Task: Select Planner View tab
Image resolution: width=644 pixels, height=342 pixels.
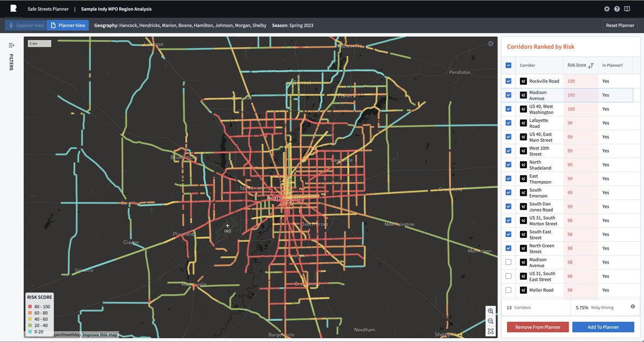Action: (x=68, y=25)
